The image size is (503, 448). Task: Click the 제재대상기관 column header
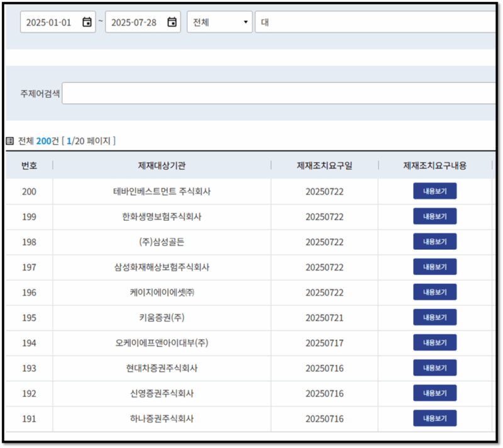point(162,165)
